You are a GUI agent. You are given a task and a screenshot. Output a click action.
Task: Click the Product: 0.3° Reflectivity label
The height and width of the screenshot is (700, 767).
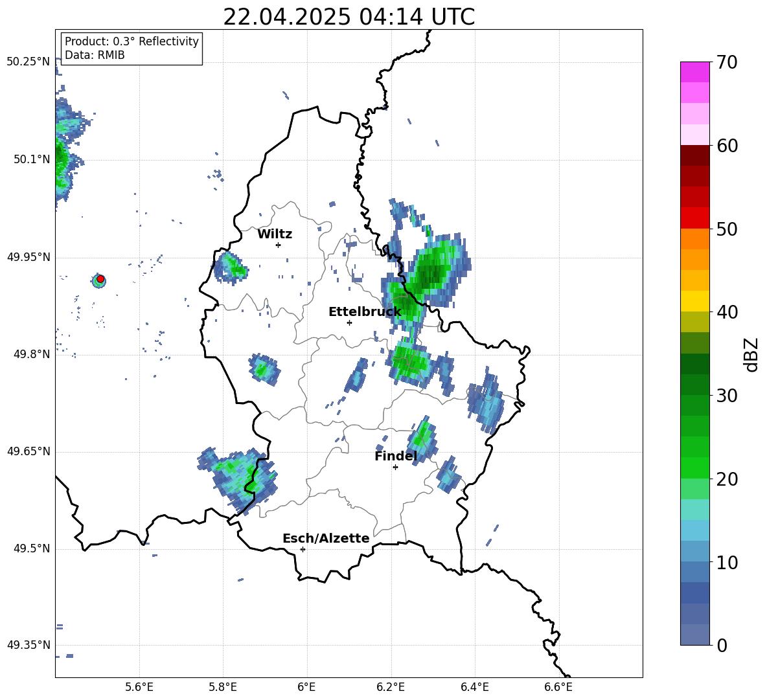132,41
